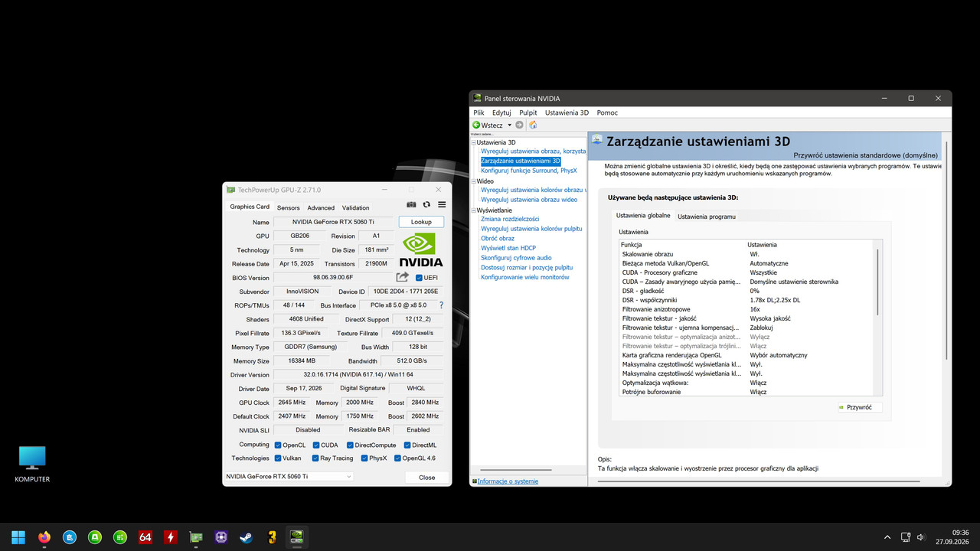Switch to the Ustawienia programu tab
The height and width of the screenshot is (551, 980).
tap(707, 217)
